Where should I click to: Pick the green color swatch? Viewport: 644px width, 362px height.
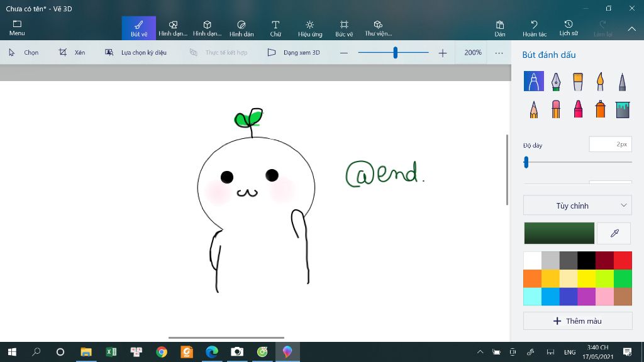[623, 278]
